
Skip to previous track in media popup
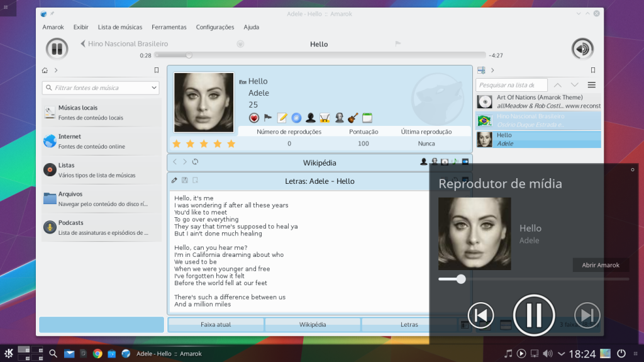(480, 315)
